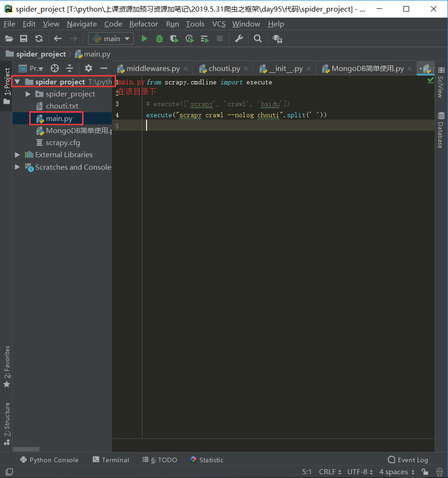Image resolution: width=448 pixels, height=478 pixels.
Task: Collapse all nodes in the Project panel
Action: (x=70, y=68)
